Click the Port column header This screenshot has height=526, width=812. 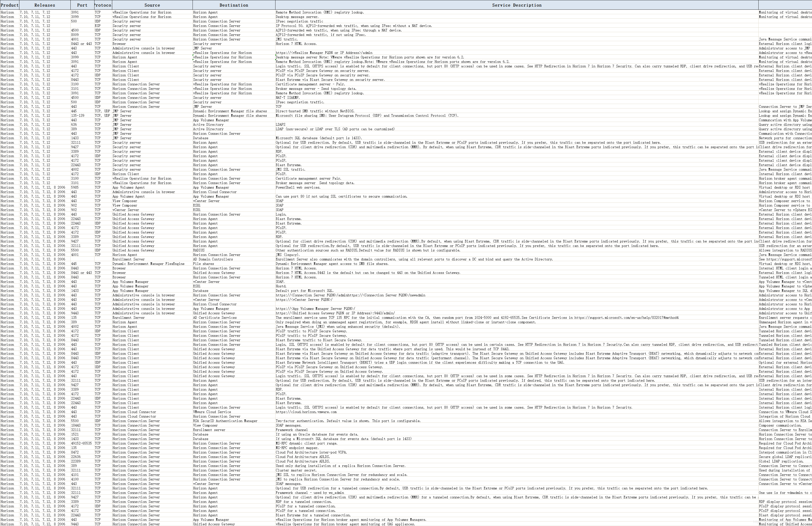(x=82, y=5)
